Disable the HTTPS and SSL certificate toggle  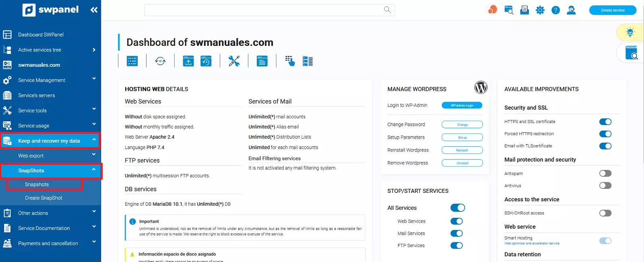pos(605,122)
